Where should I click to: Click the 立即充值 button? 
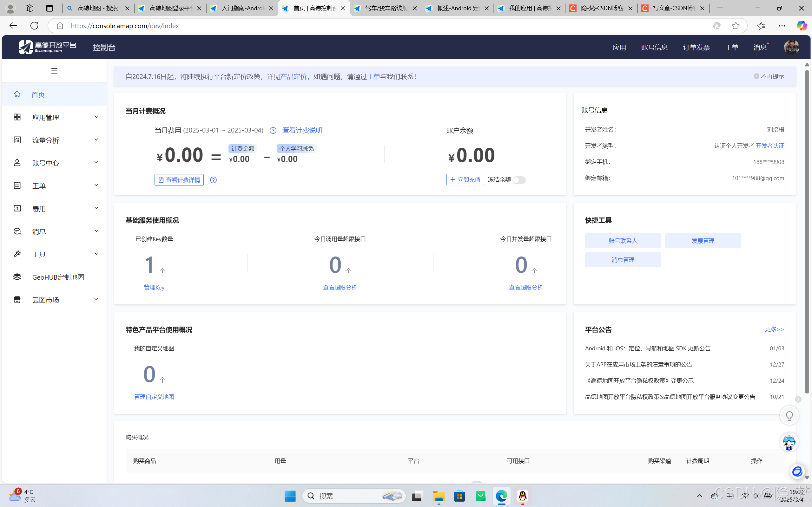[x=465, y=180]
